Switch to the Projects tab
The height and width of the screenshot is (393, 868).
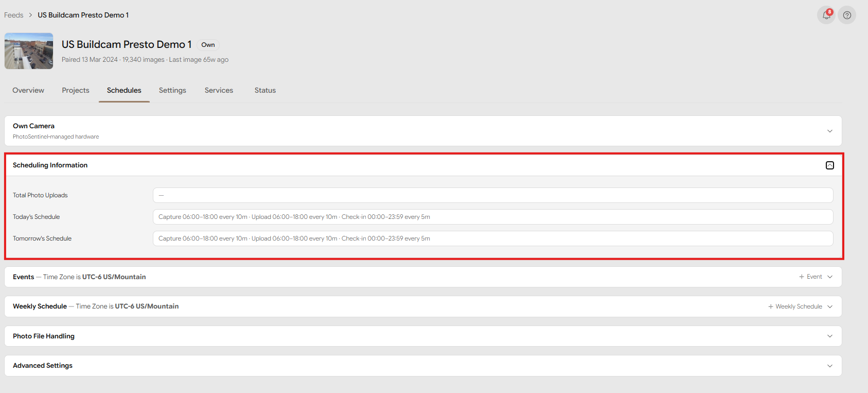pos(76,90)
